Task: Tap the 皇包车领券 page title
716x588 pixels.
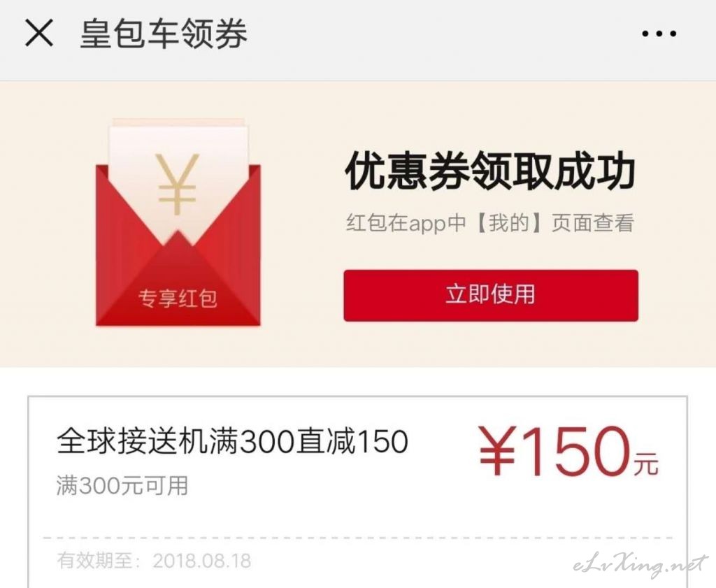Action: [x=164, y=34]
